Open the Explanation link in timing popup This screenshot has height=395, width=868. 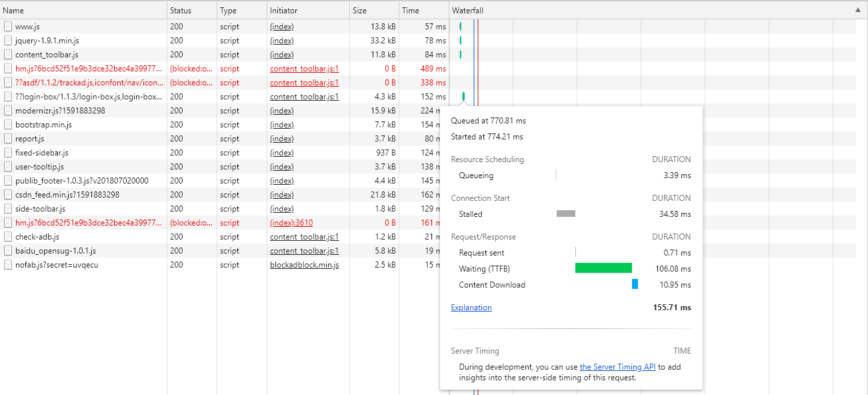point(471,308)
